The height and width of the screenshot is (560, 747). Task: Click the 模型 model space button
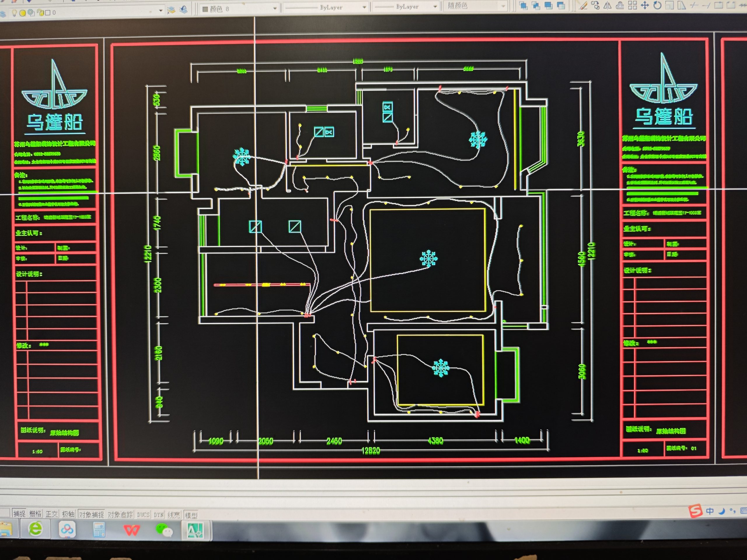[x=191, y=515]
